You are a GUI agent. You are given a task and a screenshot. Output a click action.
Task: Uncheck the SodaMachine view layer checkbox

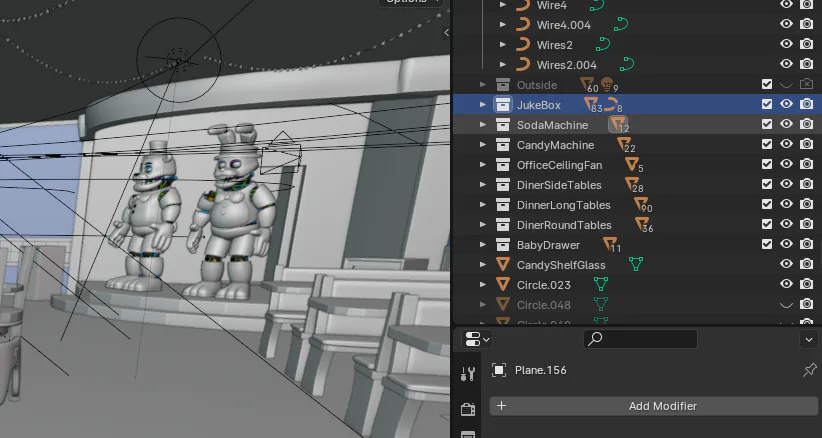point(766,124)
